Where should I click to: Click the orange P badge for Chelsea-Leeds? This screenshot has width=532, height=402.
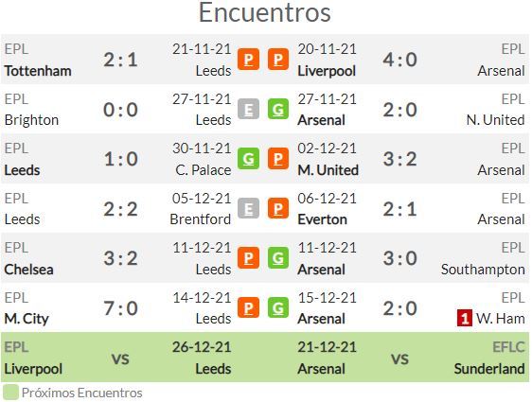point(248,258)
